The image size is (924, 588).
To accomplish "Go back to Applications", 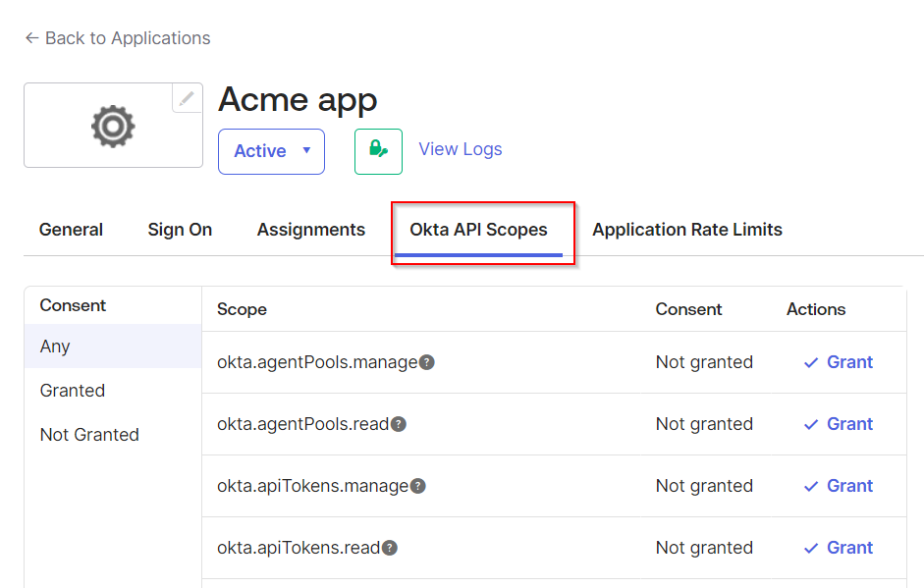I will coord(117,38).
